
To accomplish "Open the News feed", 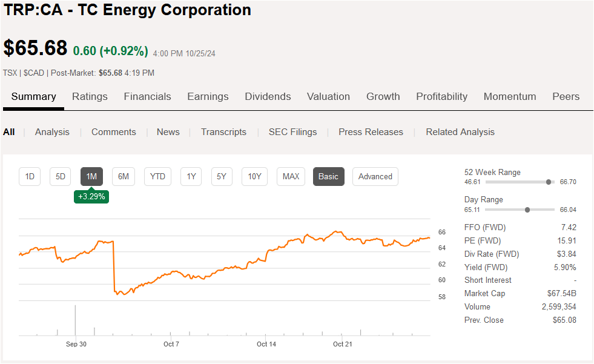I will pos(168,131).
